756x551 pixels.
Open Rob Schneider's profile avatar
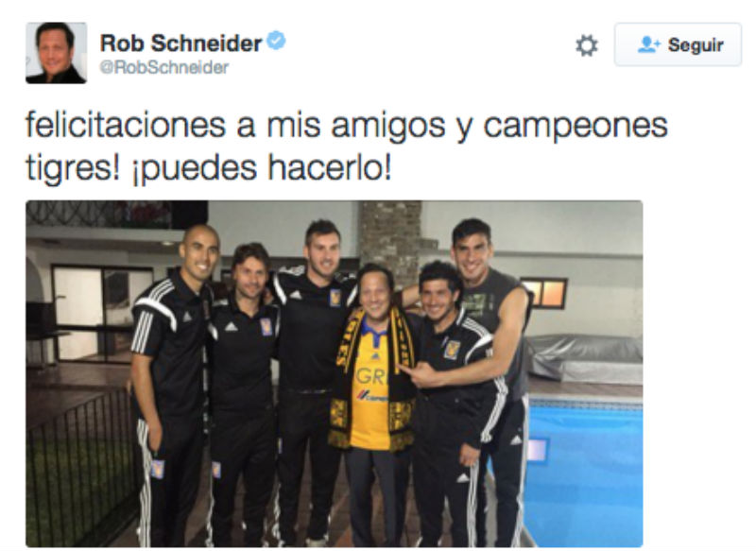tap(57, 53)
